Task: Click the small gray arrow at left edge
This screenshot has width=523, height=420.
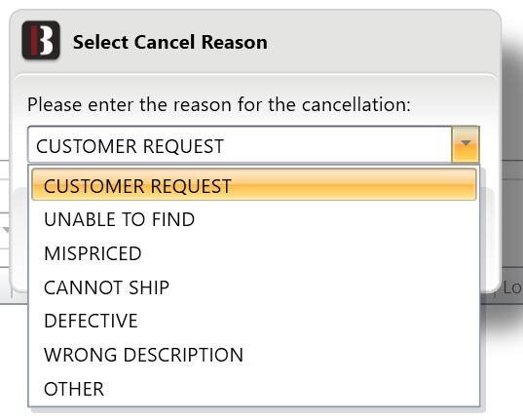Action: [6, 230]
